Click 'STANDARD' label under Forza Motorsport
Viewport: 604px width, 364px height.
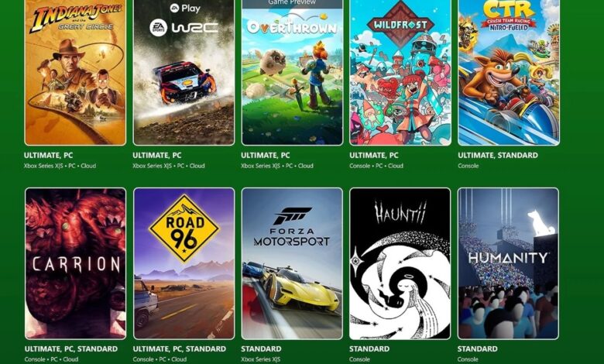coord(261,349)
